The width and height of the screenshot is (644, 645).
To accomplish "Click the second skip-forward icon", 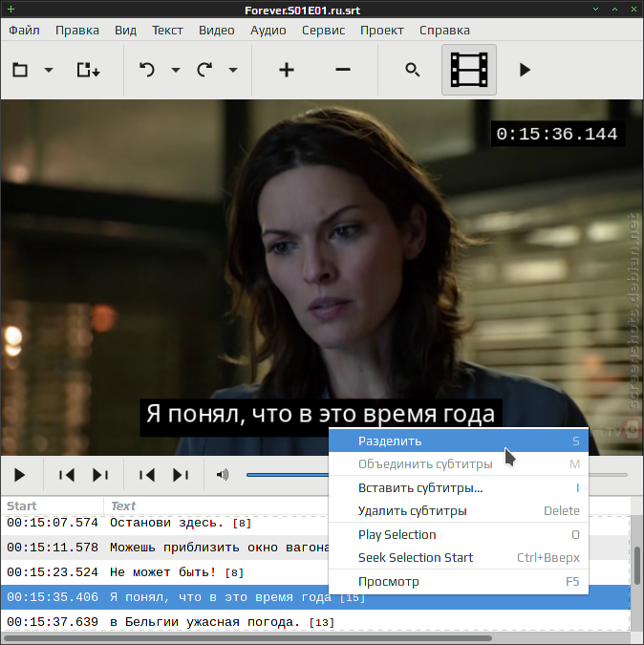I will [181, 475].
